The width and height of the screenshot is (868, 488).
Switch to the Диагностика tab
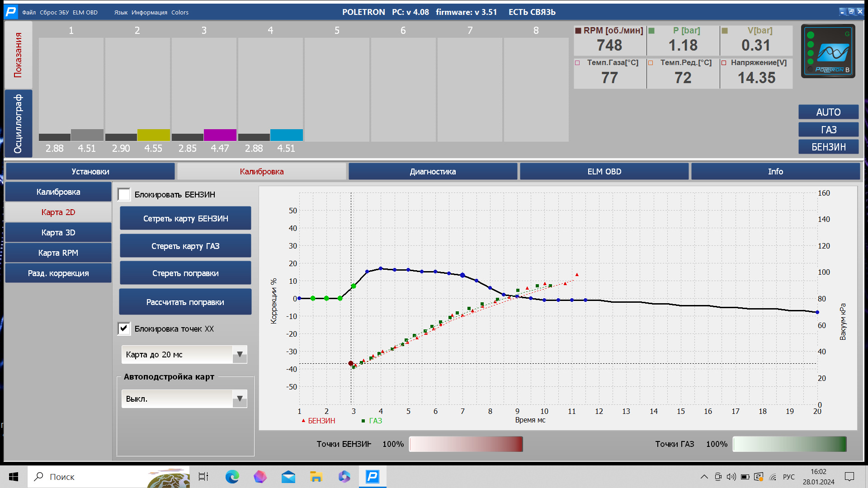pyautogui.click(x=433, y=172)
